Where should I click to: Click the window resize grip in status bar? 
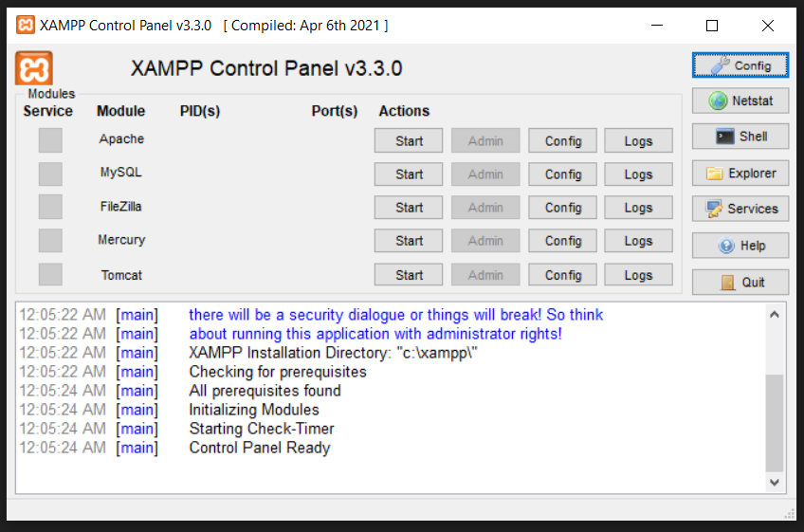point(790,514)
